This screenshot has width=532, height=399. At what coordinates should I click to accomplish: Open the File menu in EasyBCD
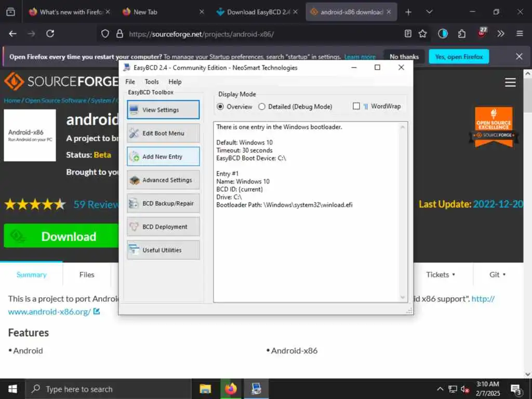click(130, 82)
